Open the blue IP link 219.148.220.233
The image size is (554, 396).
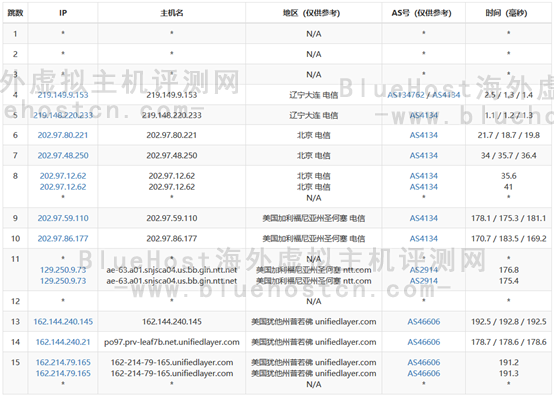click(63, 115)
